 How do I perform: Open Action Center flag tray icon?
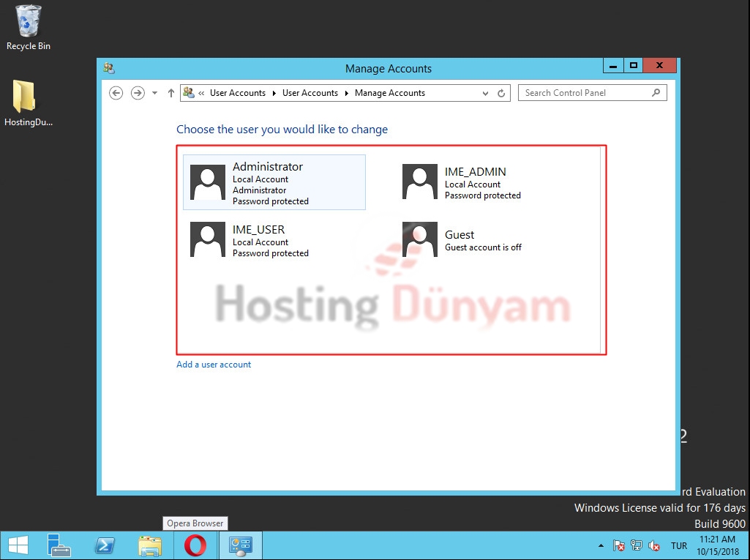point(618,545)
